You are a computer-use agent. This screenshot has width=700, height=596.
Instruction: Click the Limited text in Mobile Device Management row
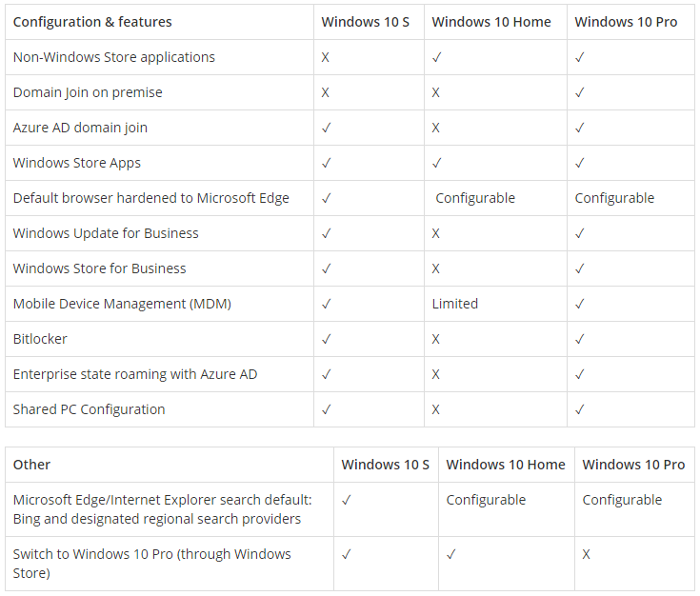click(x=455, y=304)
